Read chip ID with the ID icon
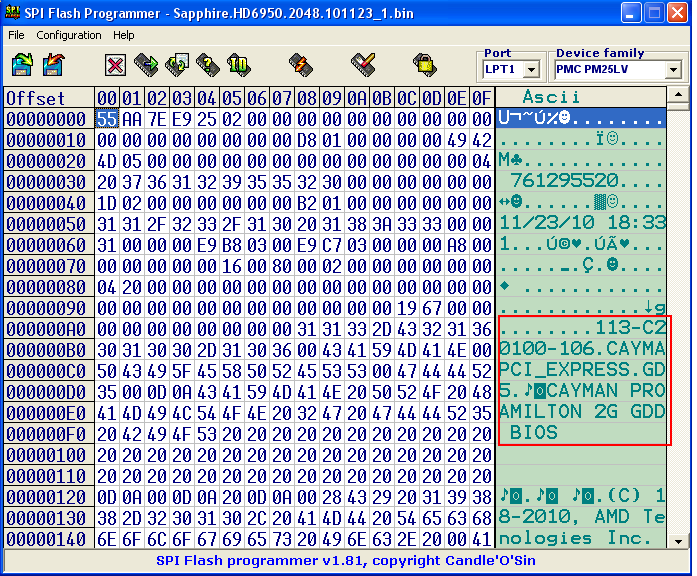697x576 pixels. (239, 65)
